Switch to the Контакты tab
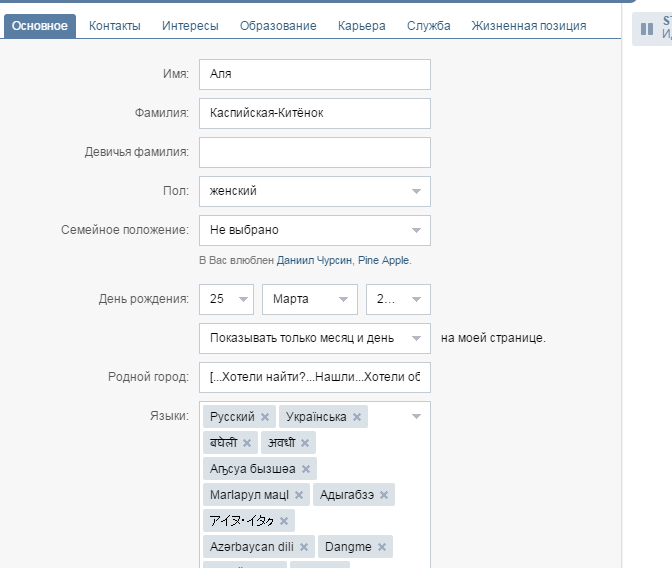 [115, 26]
